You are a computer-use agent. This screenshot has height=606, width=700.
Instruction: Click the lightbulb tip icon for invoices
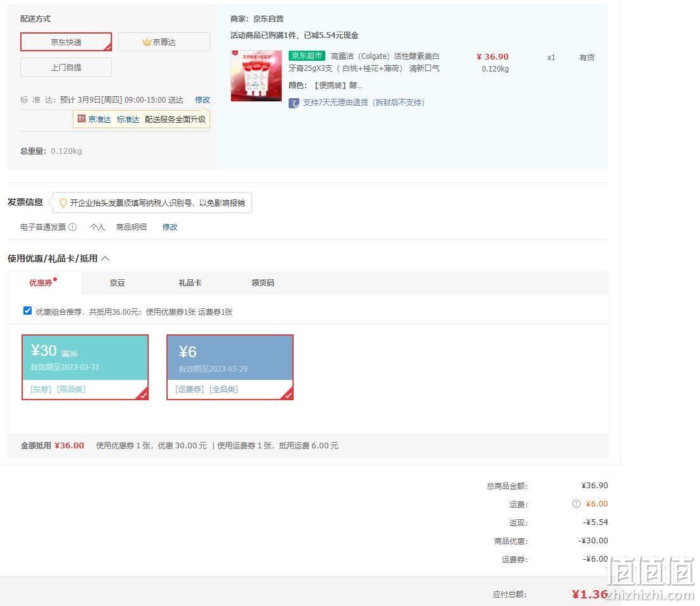point(63,203)
